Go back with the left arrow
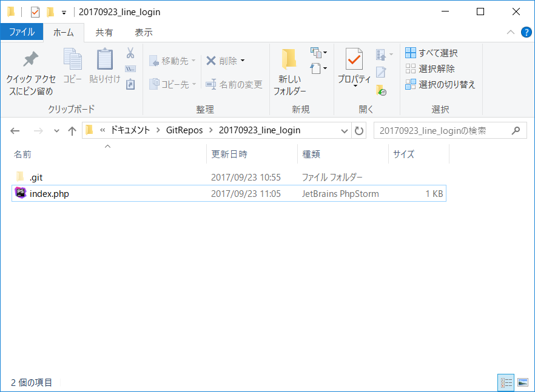Image resolution: width=535 pixels, height=392 pixels. coord(15,130)
